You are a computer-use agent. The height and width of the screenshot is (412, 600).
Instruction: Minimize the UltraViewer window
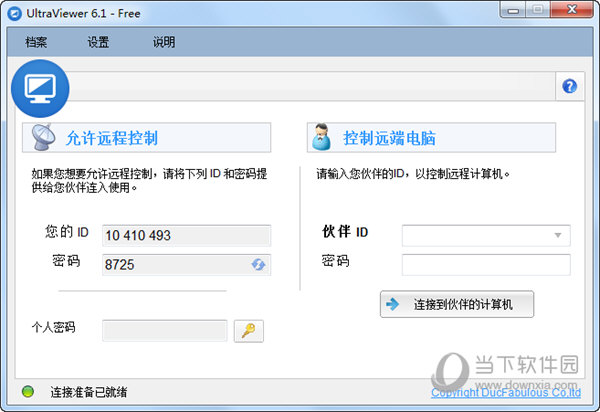[x=513, y=10]
